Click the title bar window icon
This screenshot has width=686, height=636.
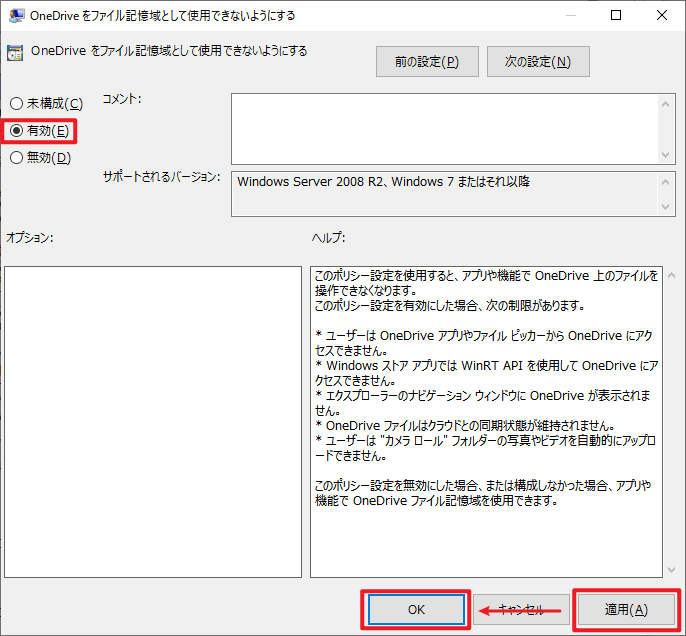(x=16, y=16)
